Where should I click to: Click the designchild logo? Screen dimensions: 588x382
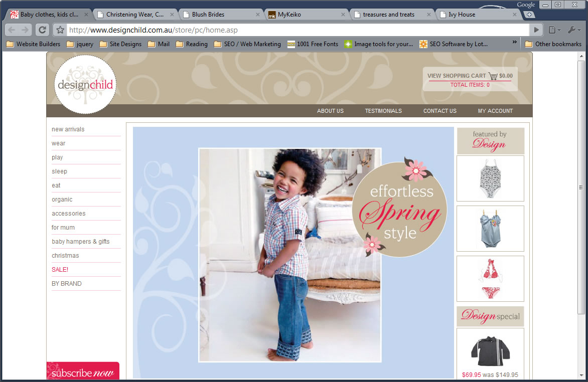(x=85, y=84)
